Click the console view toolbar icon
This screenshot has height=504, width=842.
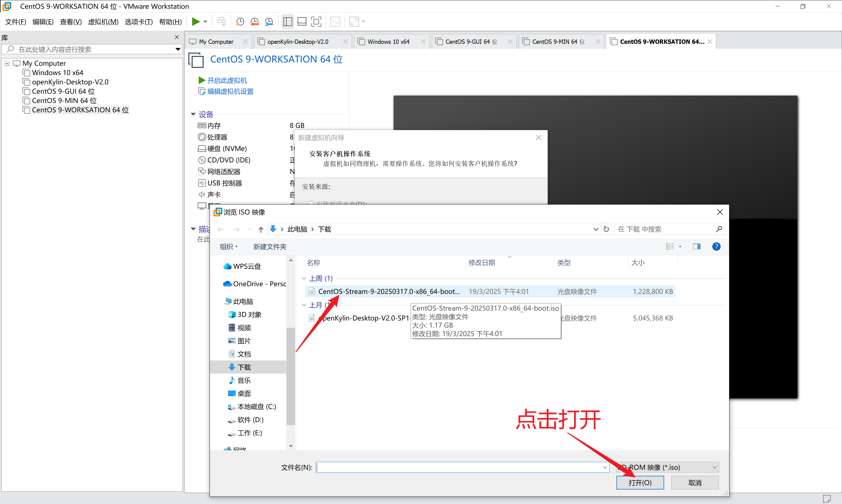335,22
